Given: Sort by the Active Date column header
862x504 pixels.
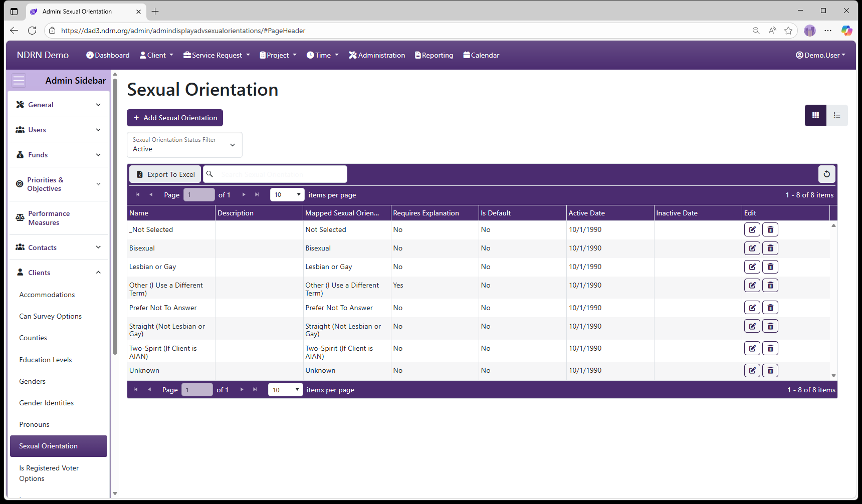Looking at the screenshot, I should (x=610, y=213).
